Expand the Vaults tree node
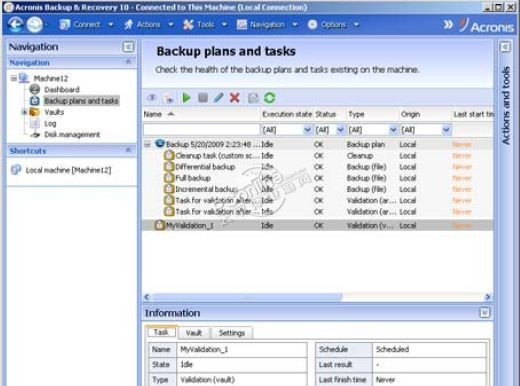This screenshot has width=520, height=386. point(24,112)
